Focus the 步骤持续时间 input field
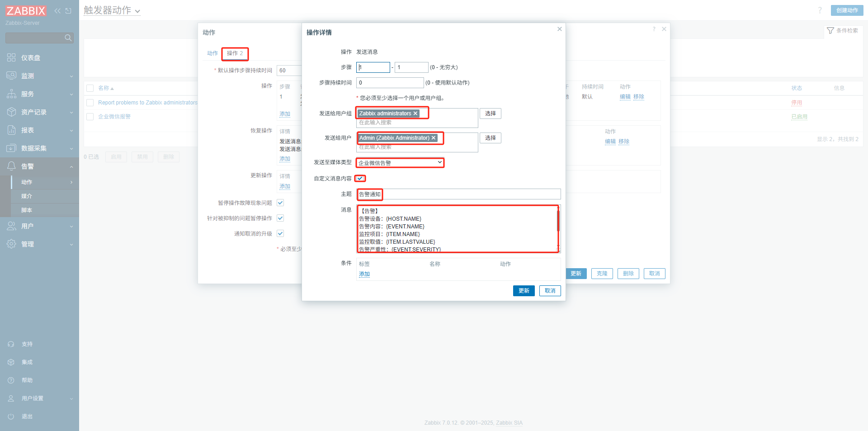Screen dimensions: 868x431 click(x=390, y=83)
